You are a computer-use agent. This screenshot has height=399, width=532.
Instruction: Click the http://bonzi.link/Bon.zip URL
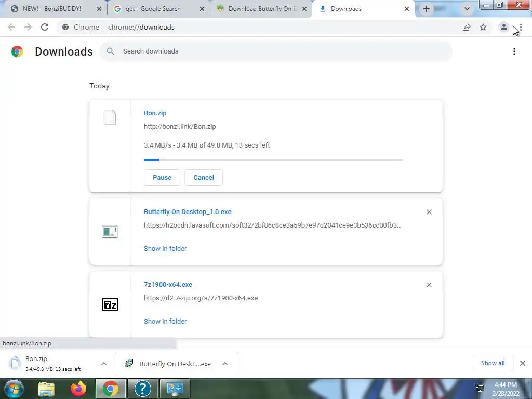pos(180,127)
